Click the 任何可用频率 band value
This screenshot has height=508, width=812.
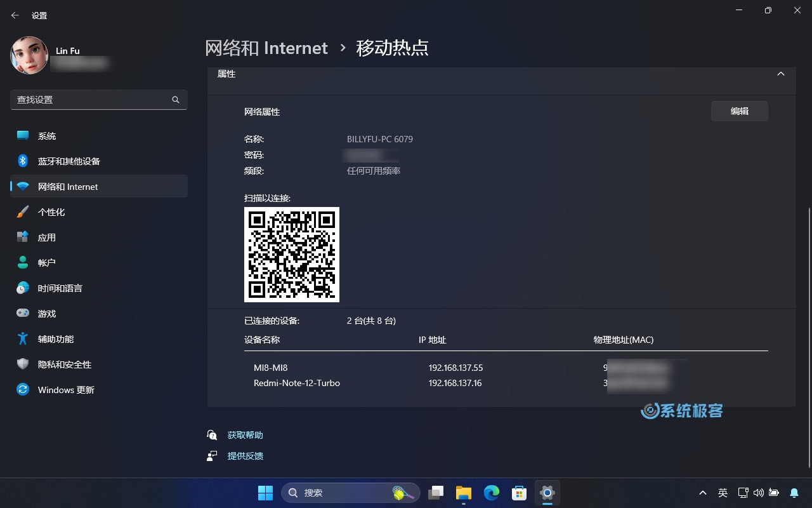click(x=374, y=171)
